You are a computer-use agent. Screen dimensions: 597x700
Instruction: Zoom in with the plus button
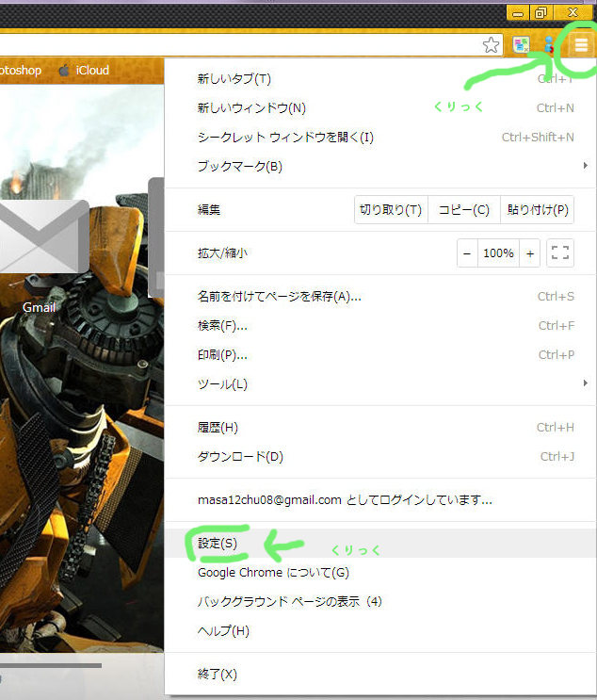530,252
